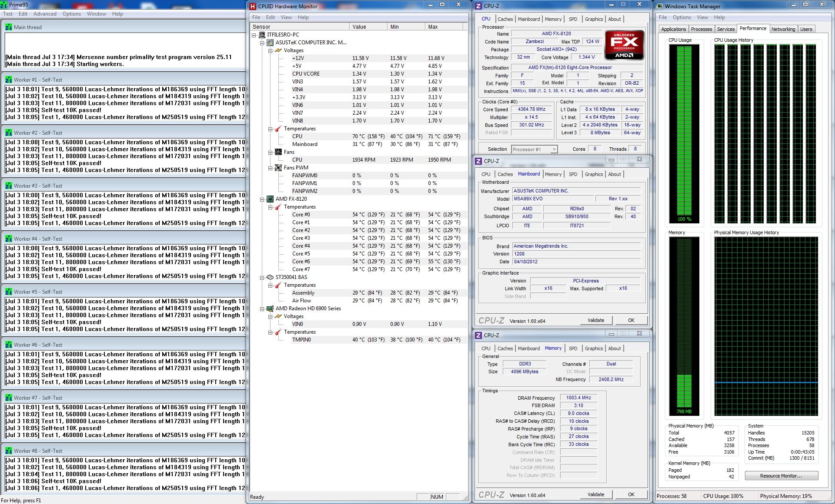Click the AMD FX Unlocked processor logo
The image size is (835, 504).
624,45
